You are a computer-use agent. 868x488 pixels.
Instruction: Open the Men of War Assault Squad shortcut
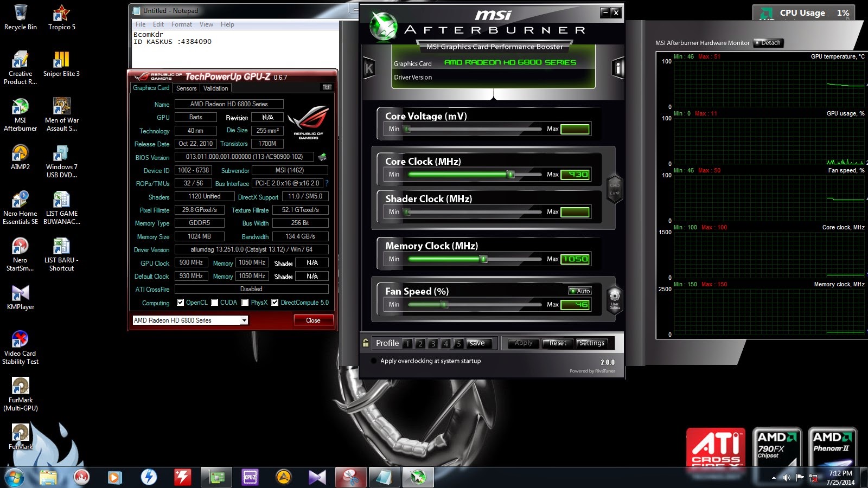(61, 114)
